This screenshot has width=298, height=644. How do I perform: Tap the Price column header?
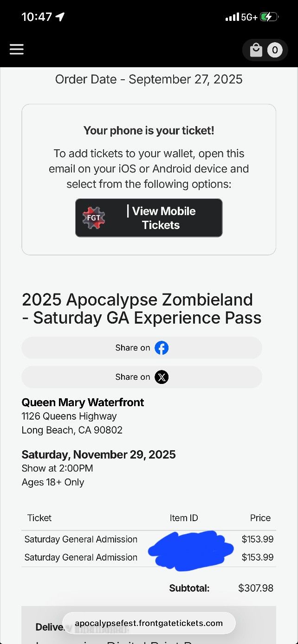[x=260, y=518]
